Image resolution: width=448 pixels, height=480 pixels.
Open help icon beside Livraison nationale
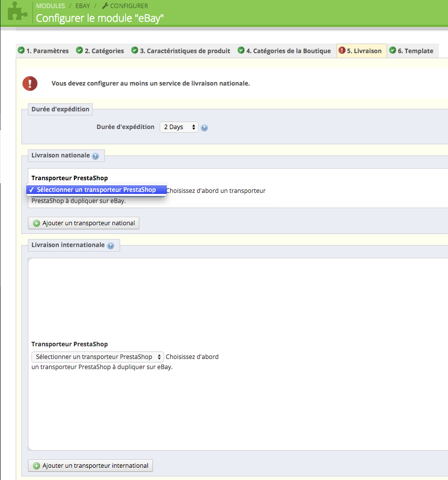tap(96, 156)
